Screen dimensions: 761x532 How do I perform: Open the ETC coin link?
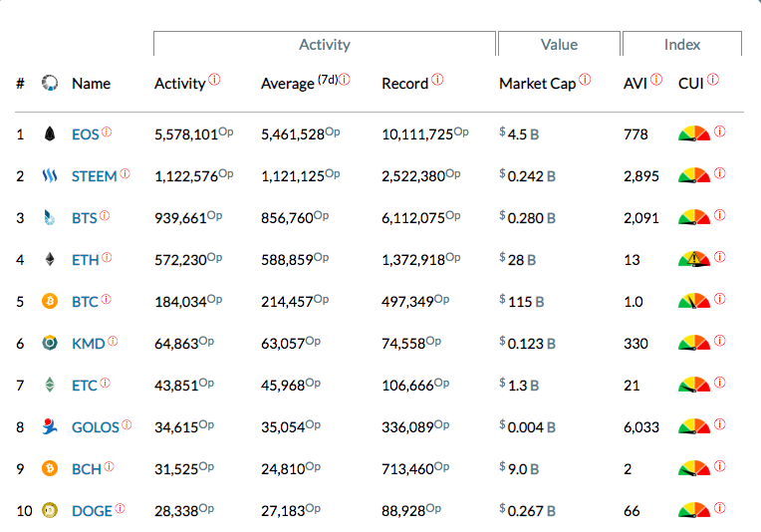tap(85, 386)
